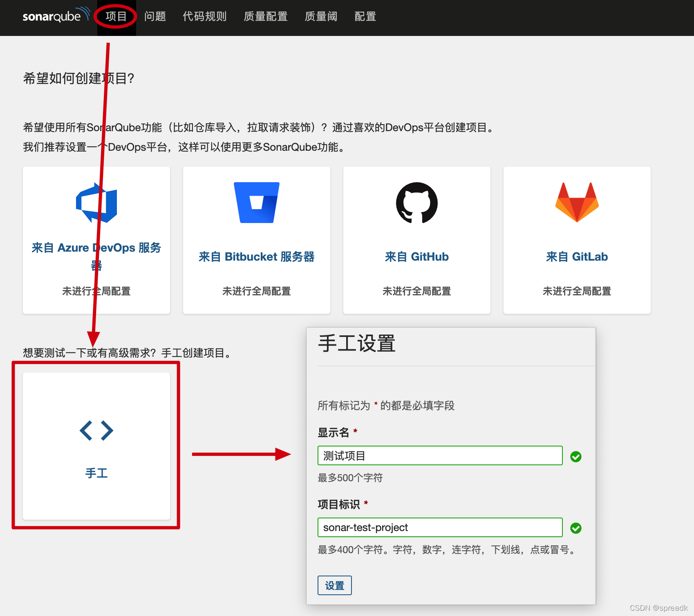Open 配置 in top navigation
The image size is (694, 616).
click(365, 16)
